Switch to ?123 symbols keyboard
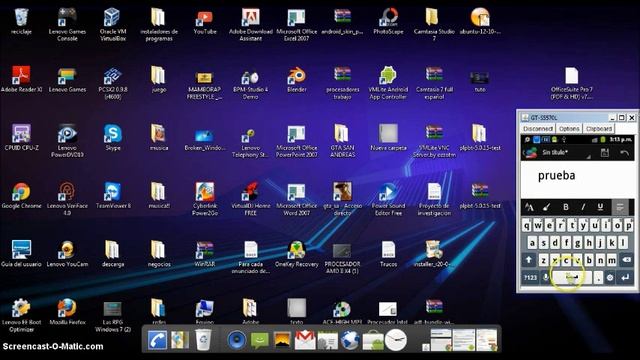 (x=530, y=278)
